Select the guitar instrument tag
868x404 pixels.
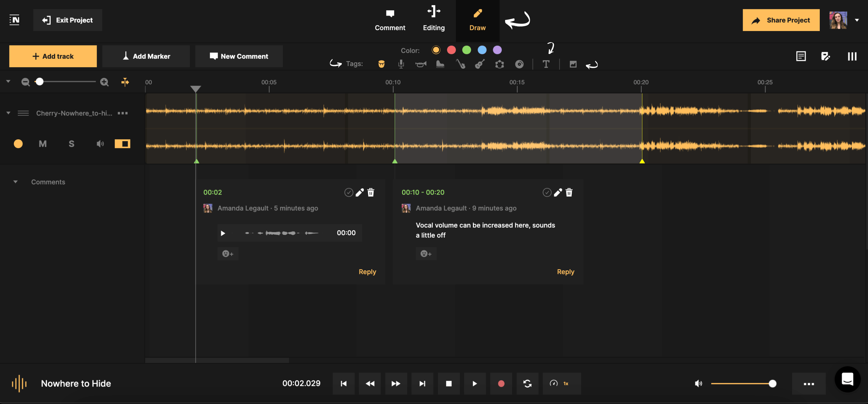480,64
